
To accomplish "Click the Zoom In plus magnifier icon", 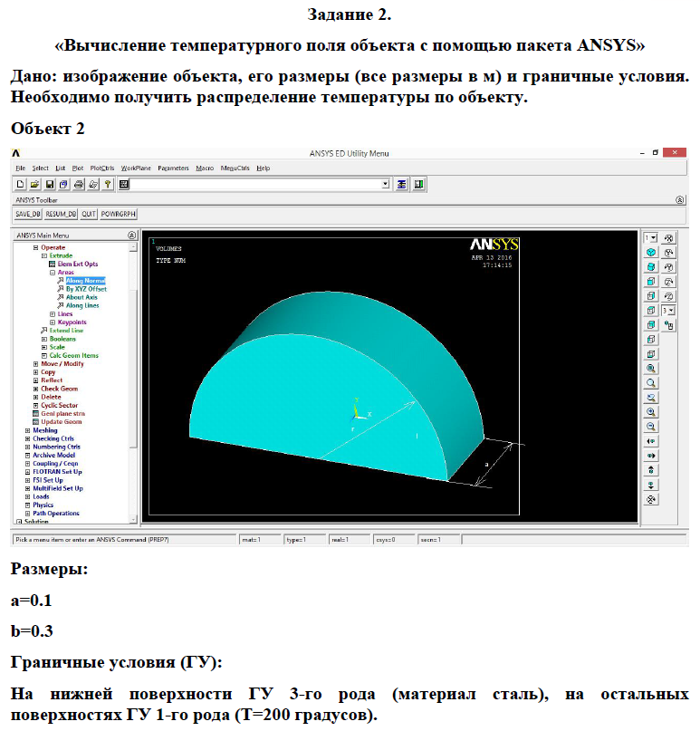I will [651, 412].
